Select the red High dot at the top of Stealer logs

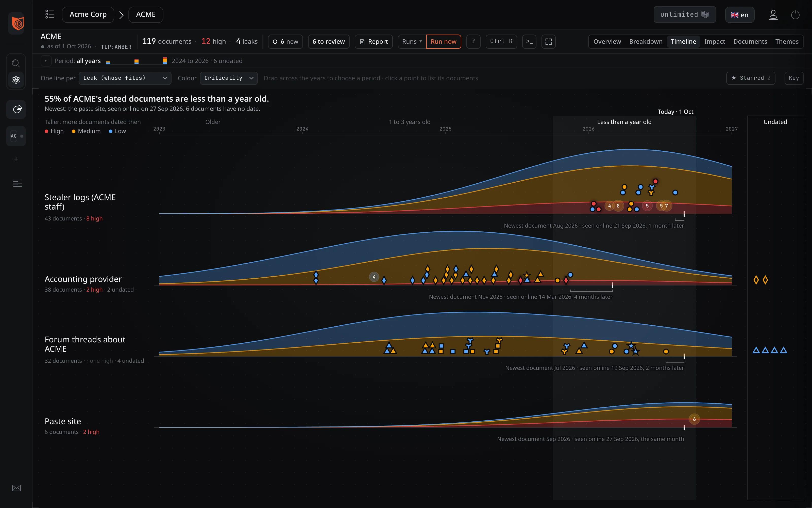pyautogui.click(x=655, y=181)
